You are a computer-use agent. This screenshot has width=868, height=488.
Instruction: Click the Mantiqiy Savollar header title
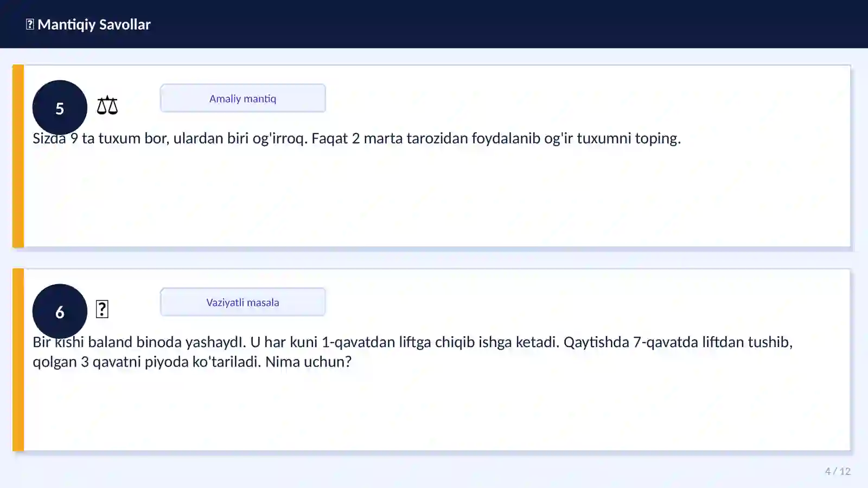click(94, 24)
